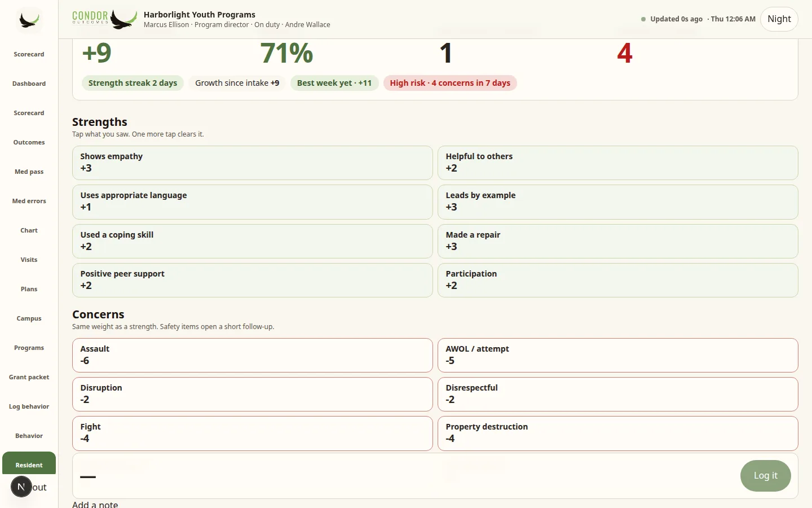Open Dashboard in the sidebar
The height and width of the screenshot is (508, 812).
(29, 84)
